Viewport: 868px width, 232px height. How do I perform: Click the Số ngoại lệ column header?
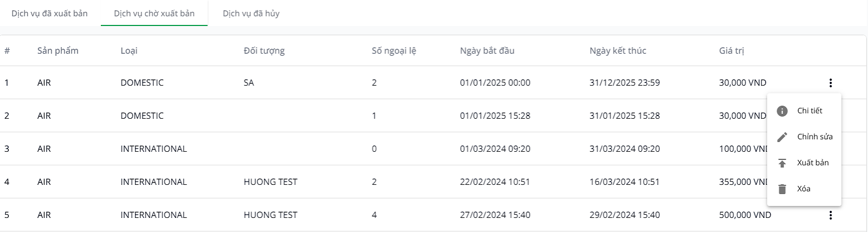(x=394, y=51)
